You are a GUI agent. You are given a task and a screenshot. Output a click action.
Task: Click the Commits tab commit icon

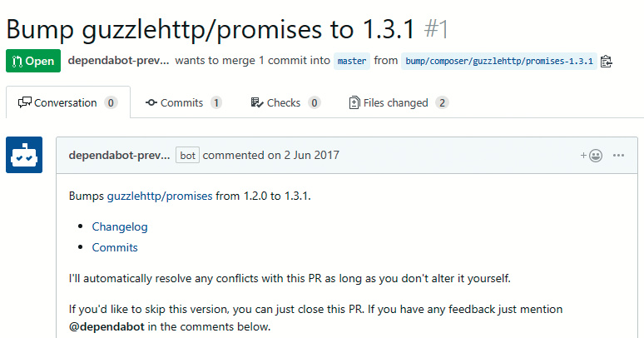(x=151, y=103)
